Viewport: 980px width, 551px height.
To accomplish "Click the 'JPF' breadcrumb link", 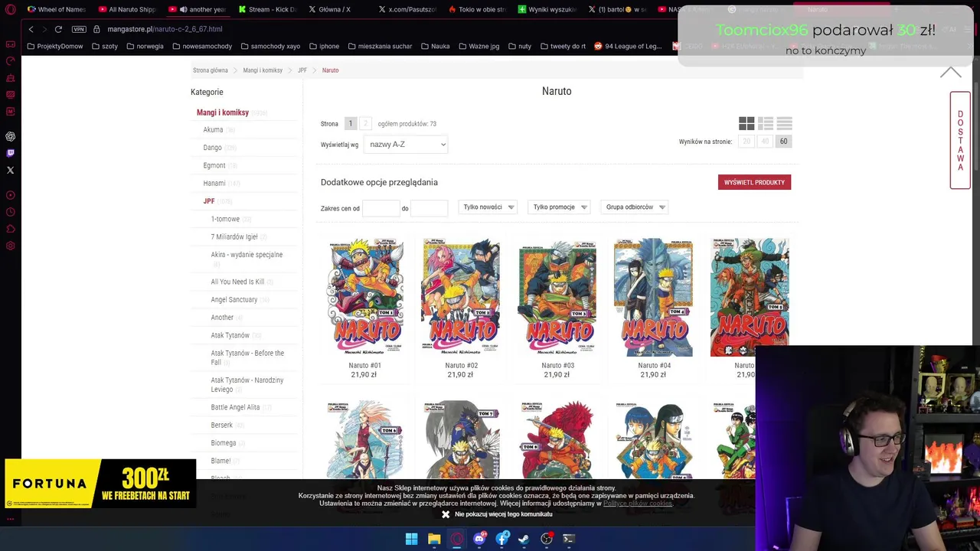I will point(302,70).
